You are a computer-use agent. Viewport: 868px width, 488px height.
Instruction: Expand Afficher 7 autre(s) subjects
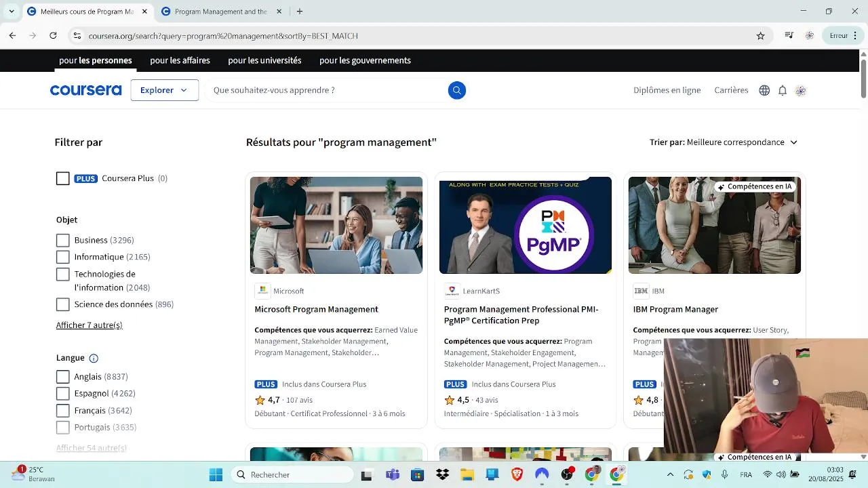[x=90, y=325]
